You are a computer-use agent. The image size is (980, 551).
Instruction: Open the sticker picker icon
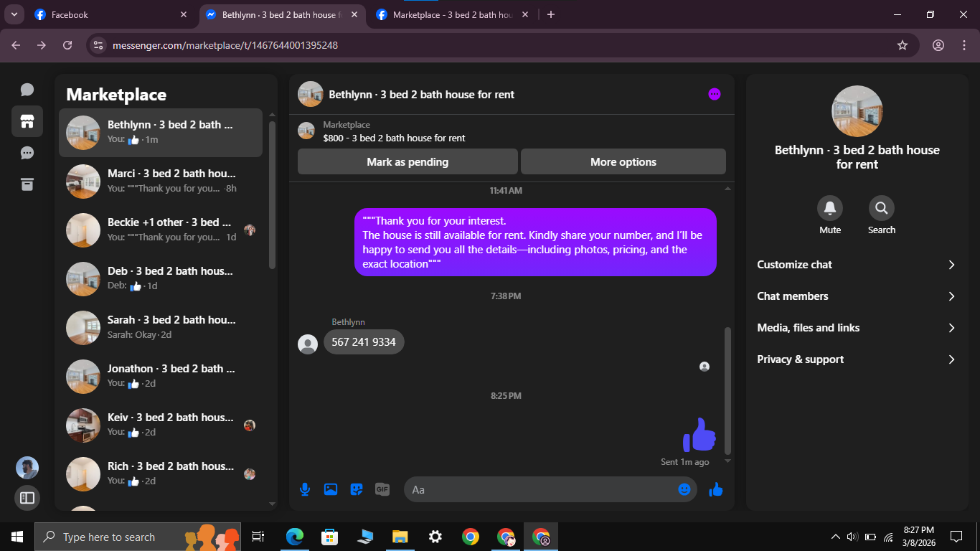357,489
